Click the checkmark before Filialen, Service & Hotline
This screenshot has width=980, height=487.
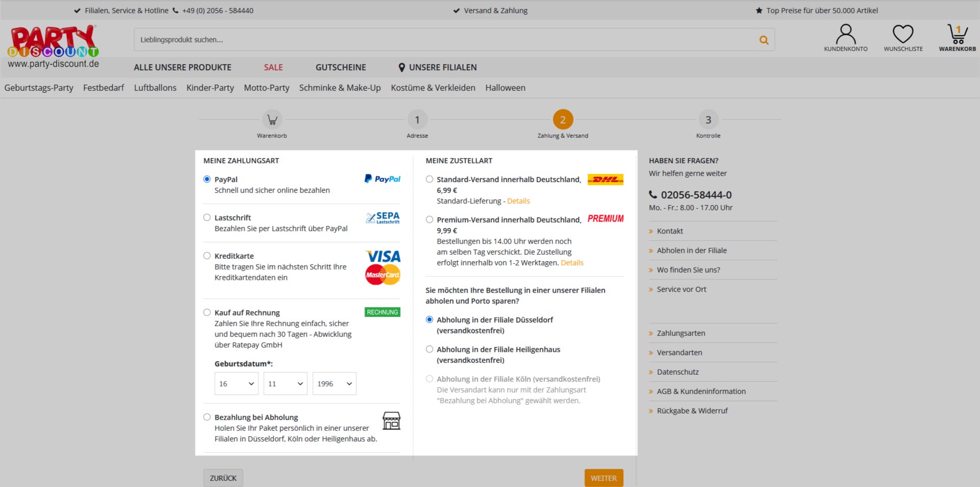pyautogui.click(x=77, y=11)
